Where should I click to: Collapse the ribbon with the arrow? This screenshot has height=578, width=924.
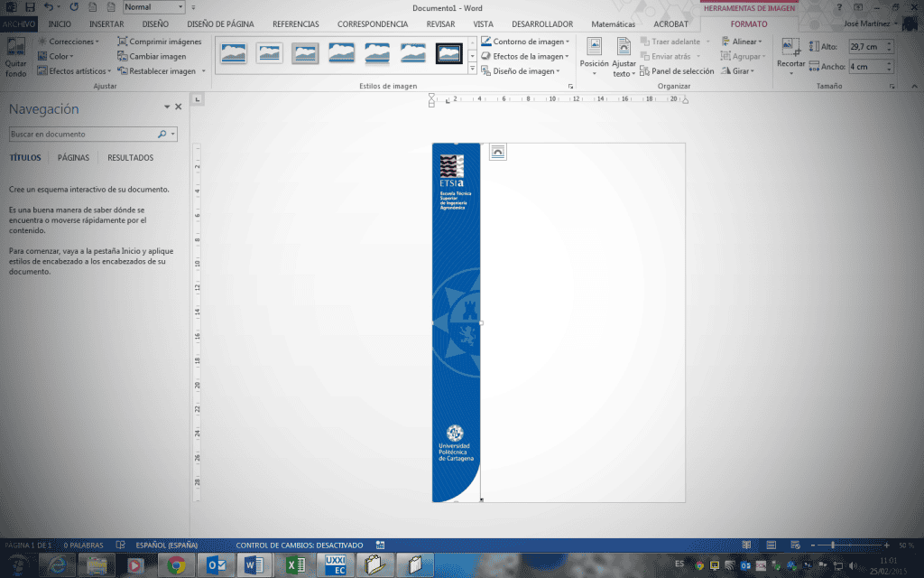[914, 86]
